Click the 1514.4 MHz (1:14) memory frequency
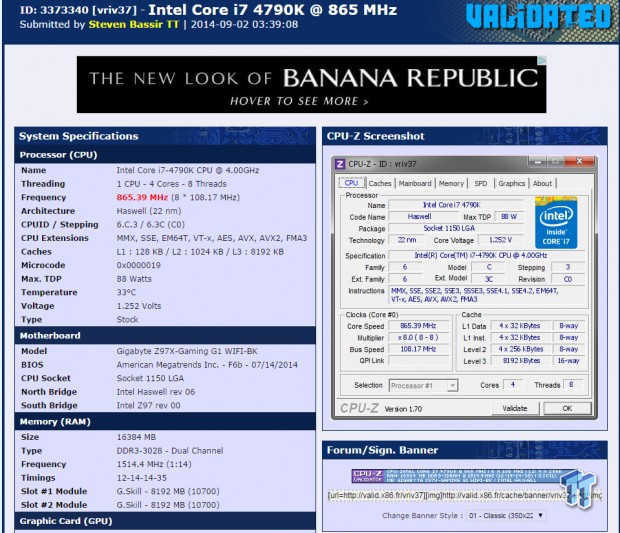Image resolution: width=620 pixels, height=533 pixels. (x=154, y=464)
